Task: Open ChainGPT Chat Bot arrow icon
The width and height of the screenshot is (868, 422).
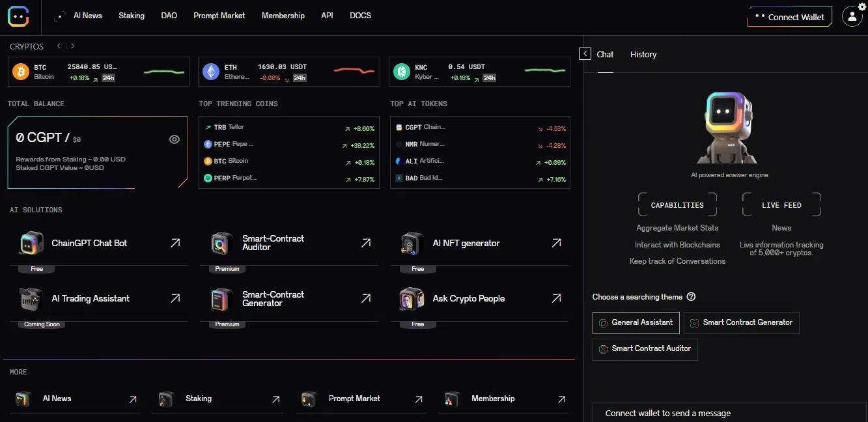Action: click(175, 243)
